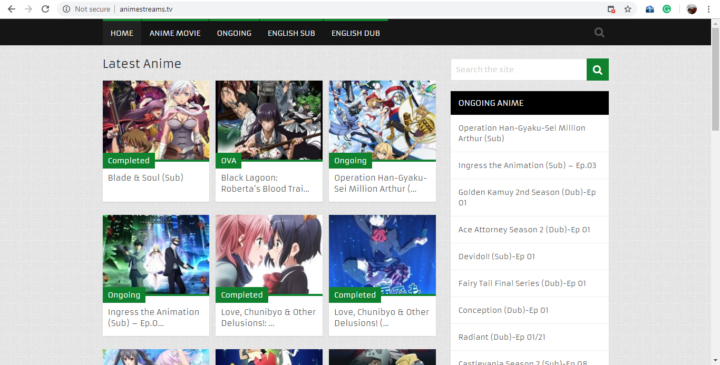
Task: Click the Blade & Soul (Sub) title
Action: [146, 178]
